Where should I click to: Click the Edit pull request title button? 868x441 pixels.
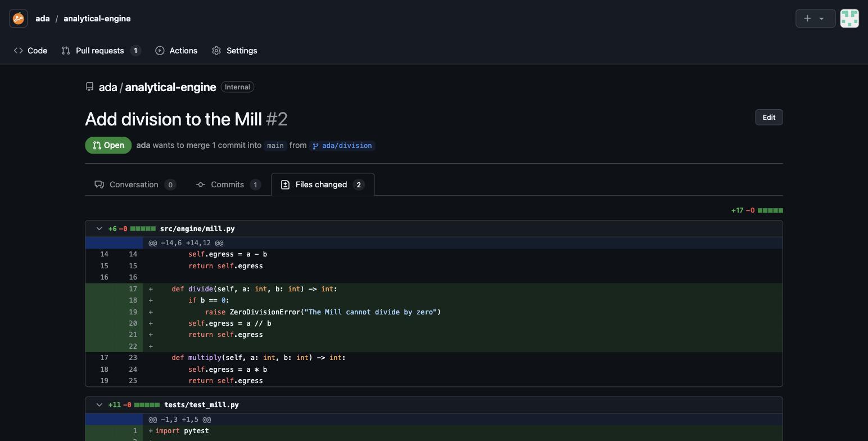click(x=768, y=118)
